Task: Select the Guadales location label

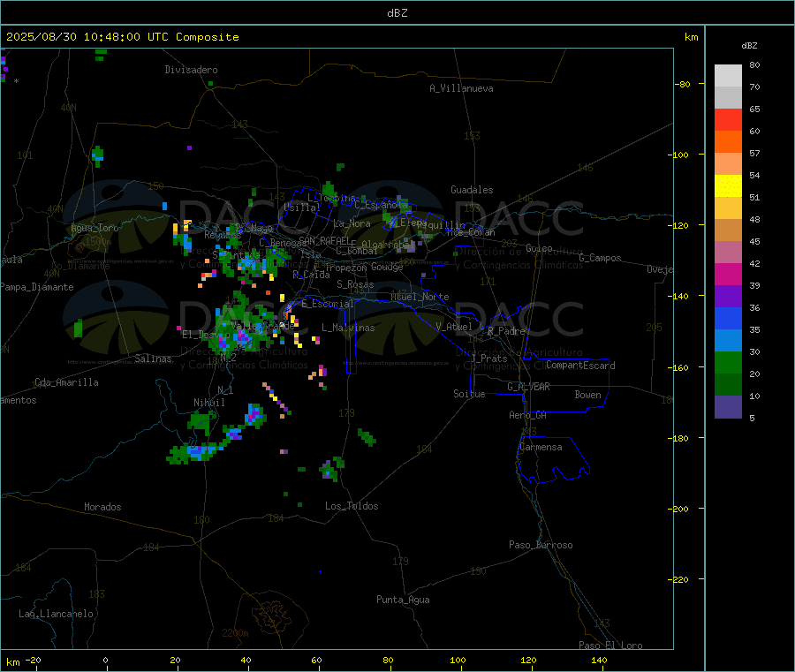Action: [x=472, y=190]
